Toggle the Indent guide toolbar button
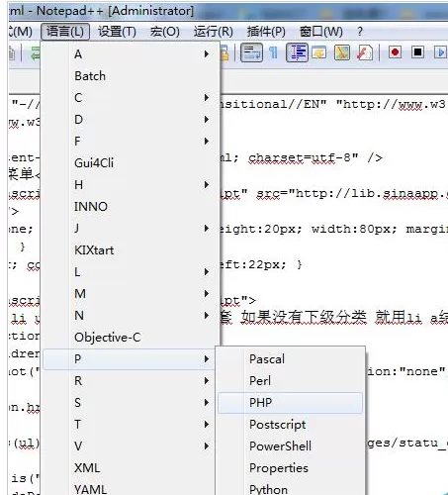The width and height of the screenshot is (448, 495). coord(298,52)
